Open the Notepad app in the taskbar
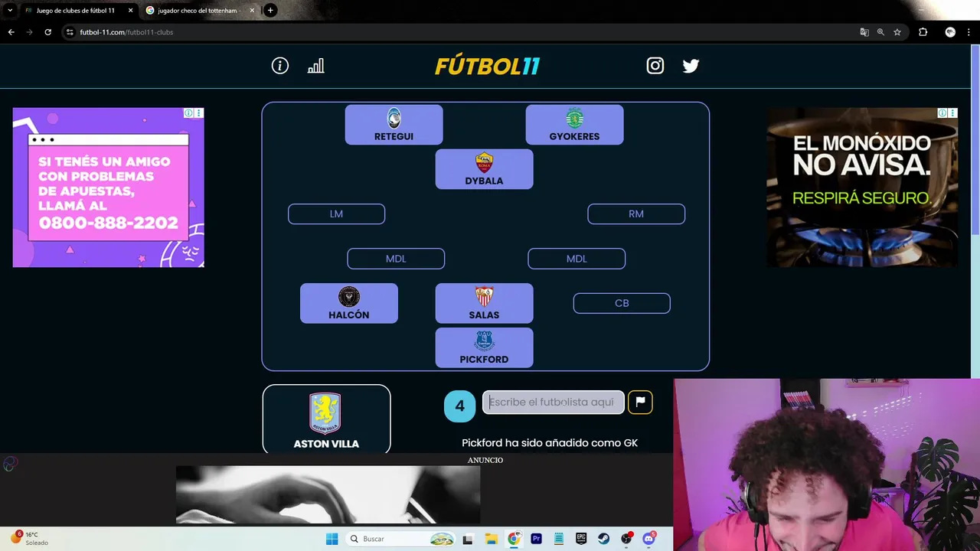Image resolution: width=980 pixels, height=551 pixels. coord(559,539)
